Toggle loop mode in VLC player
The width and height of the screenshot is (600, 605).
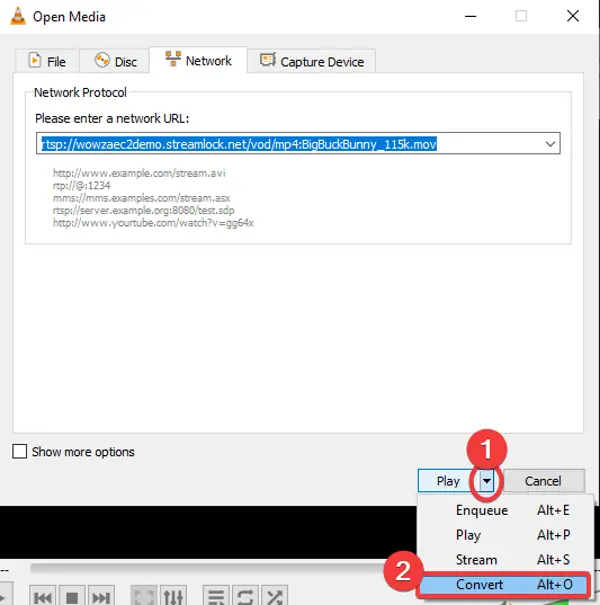(x=245, y=597)
